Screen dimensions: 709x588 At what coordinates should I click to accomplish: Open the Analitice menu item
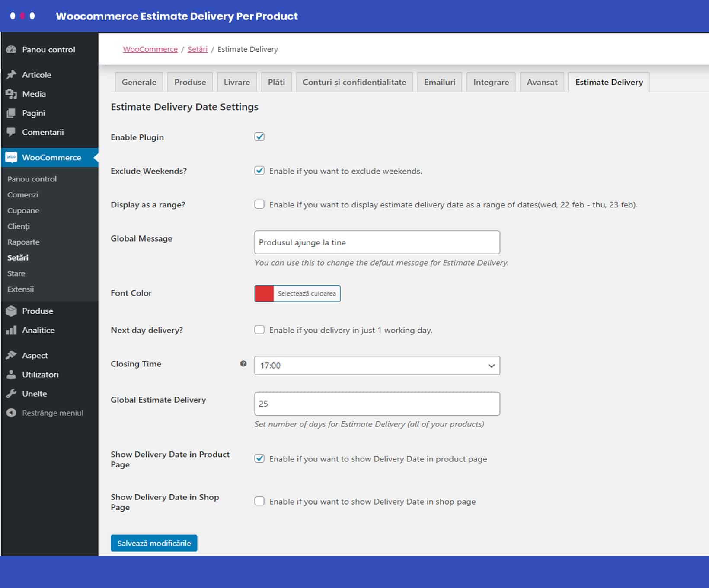tap(49, 330)
